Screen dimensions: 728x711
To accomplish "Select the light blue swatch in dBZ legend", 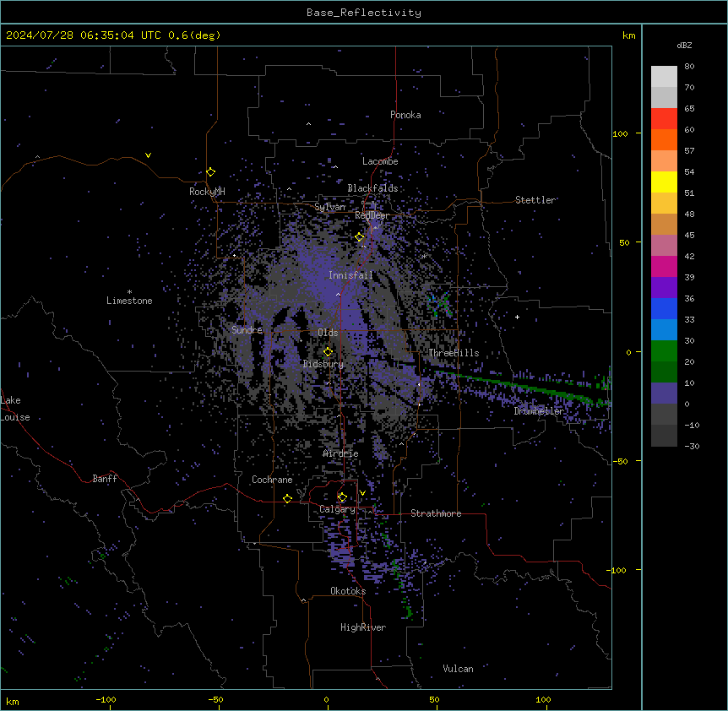I will [x=664, y=329].
